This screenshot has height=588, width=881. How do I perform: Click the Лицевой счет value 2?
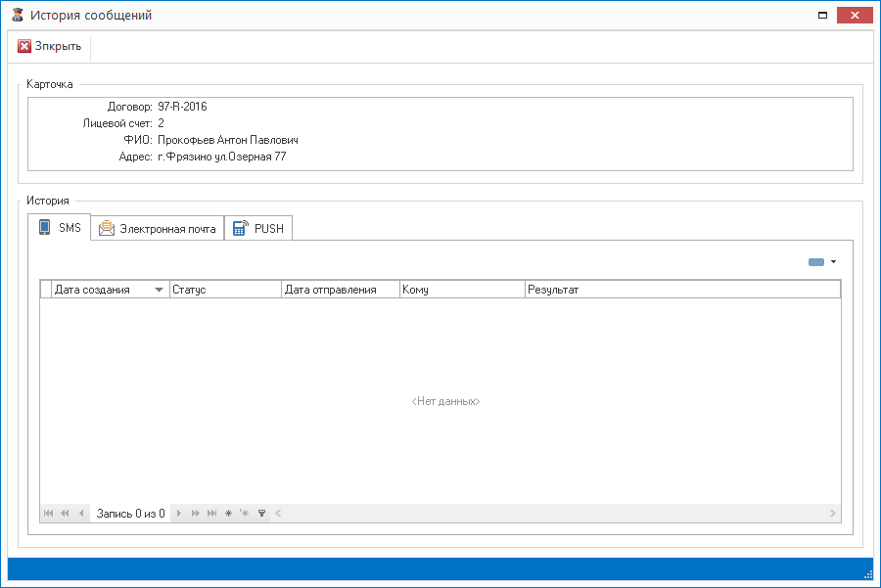click(161, 123)
